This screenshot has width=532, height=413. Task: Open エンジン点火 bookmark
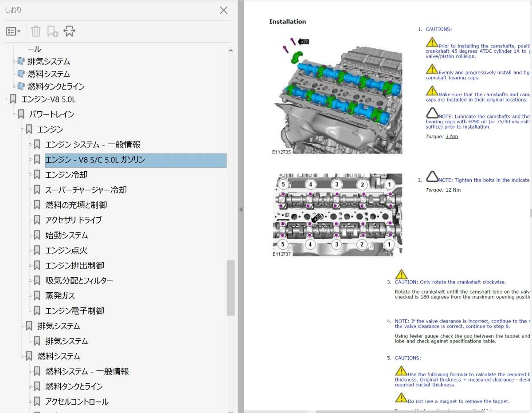66,250
